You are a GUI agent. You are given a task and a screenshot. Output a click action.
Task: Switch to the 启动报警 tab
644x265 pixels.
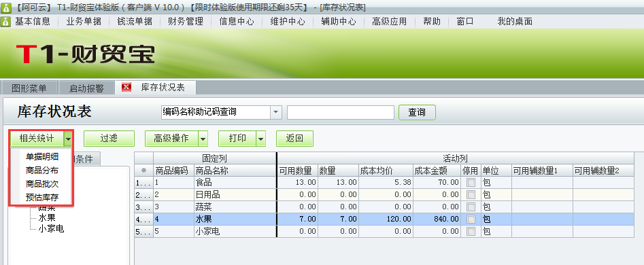(86, 88)
